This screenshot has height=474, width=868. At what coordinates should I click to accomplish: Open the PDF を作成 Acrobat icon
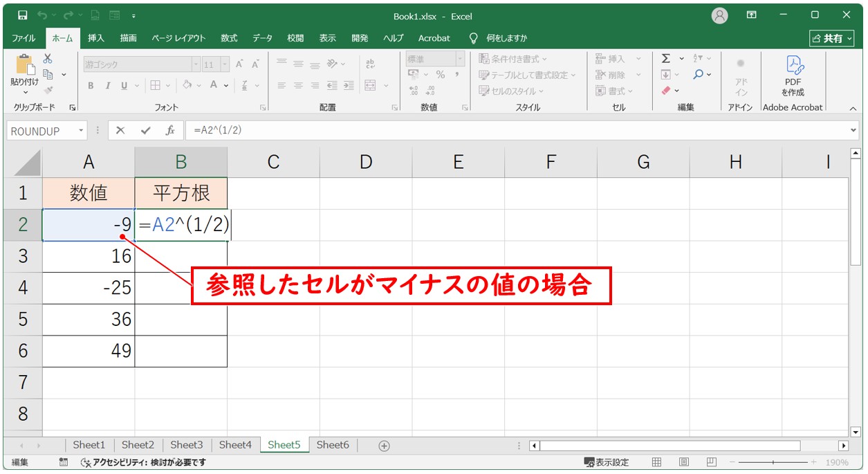(x=793, y=76)
